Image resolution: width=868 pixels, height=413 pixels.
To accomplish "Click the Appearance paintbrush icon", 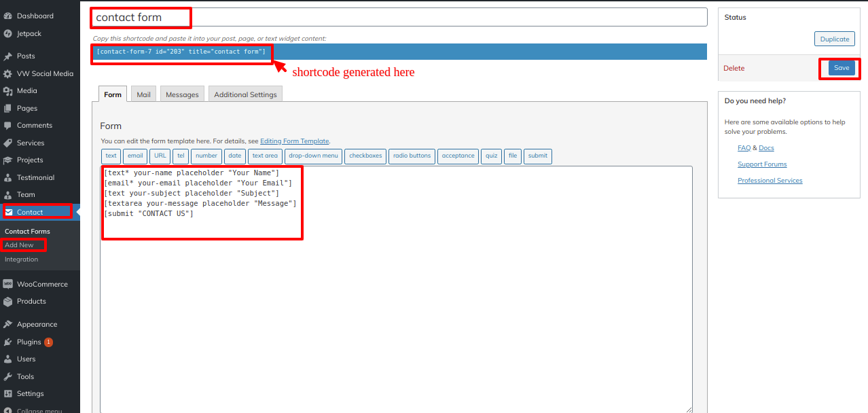I will coord(8,324).
